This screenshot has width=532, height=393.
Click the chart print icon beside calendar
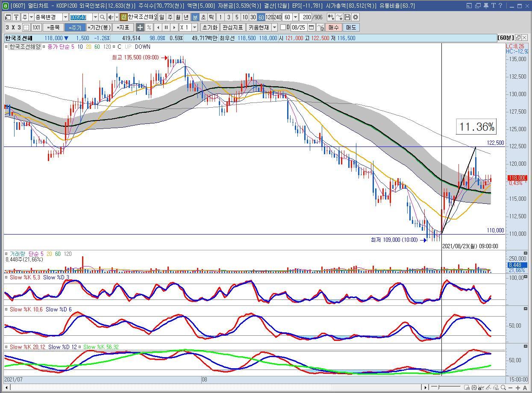pos(321,27)
